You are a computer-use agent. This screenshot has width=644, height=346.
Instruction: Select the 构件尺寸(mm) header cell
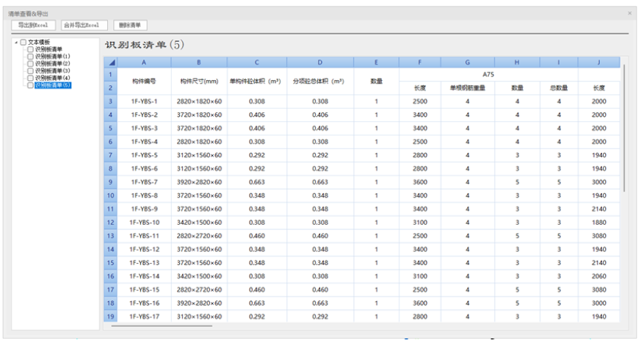199,81
